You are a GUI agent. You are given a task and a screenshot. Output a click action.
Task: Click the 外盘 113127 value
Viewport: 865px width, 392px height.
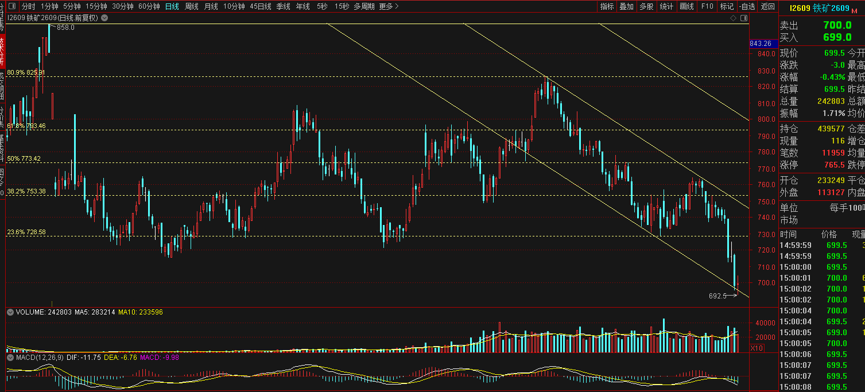pyautogui.click(x=830, y=192)
